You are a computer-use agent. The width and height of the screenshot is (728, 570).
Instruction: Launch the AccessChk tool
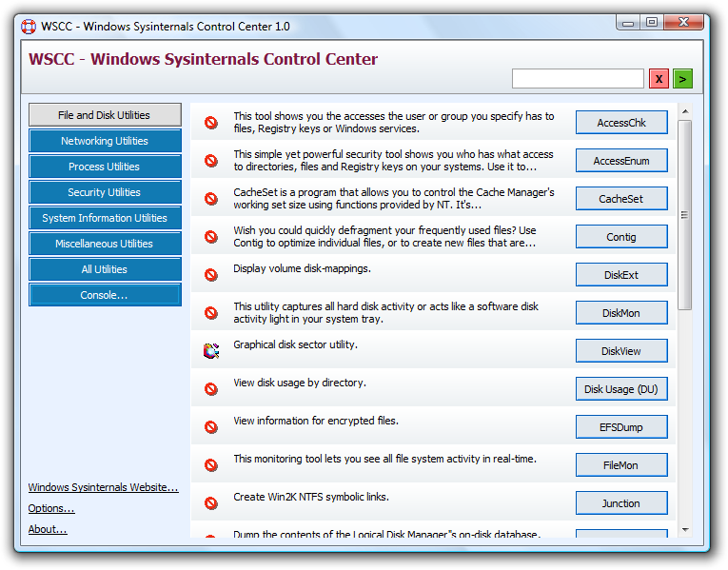(621, 123)
